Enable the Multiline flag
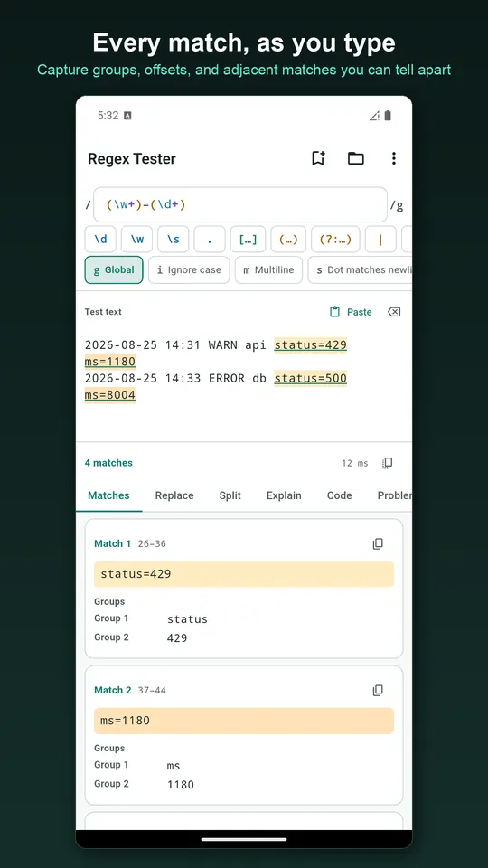This screenshot has height=868, width=488. (x=269, y=270)
